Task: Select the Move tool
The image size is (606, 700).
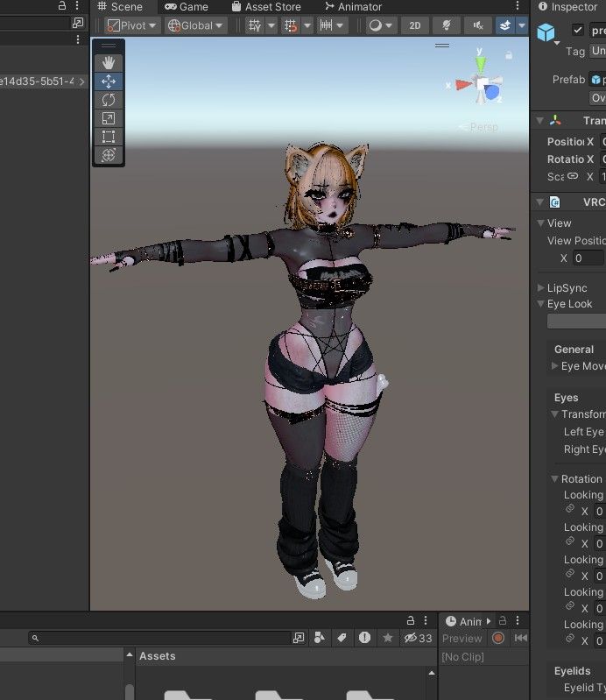Action: point(109,81)
